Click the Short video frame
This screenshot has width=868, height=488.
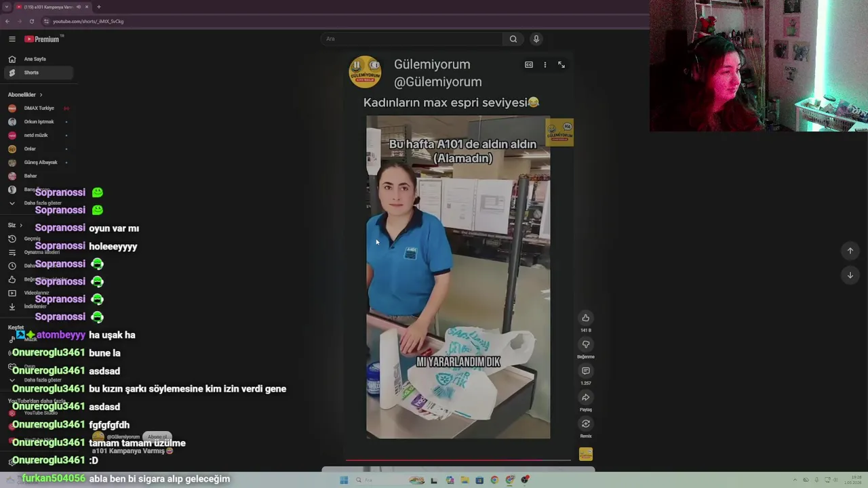(x=458, y=277)
